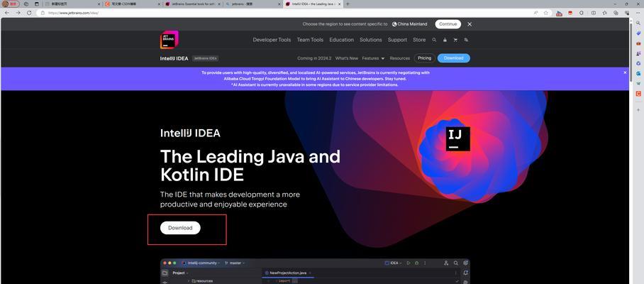The image size is (644, 284).
Task: Switch to the jetbrains search tab
Action: [x=252, y=4]
